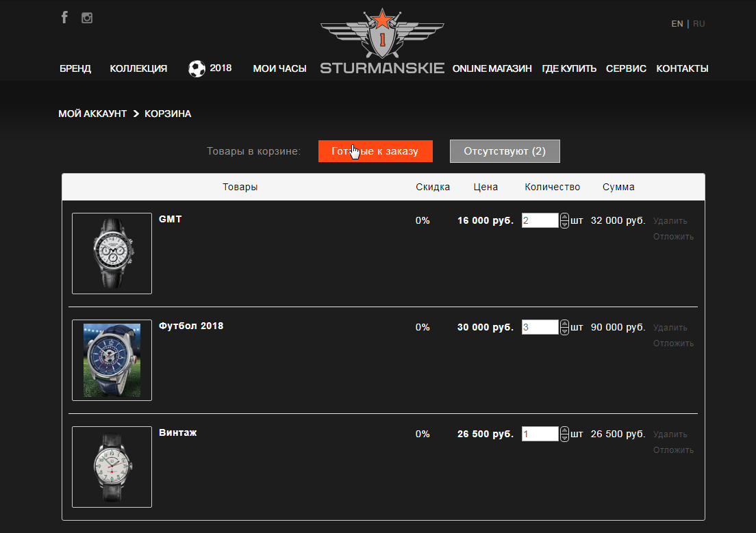The width and height of the screenshot is (756, 533).
Task: Click the 30 000 руб. price
Action: [x=486, y=328]
